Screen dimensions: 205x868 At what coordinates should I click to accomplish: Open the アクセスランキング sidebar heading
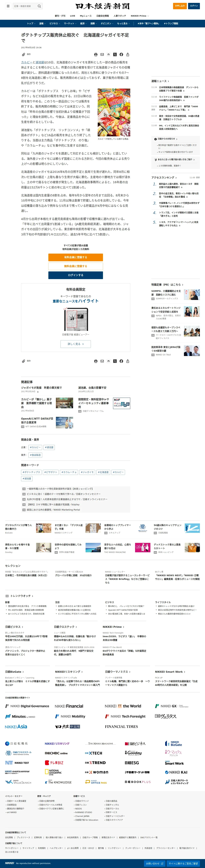164,178
